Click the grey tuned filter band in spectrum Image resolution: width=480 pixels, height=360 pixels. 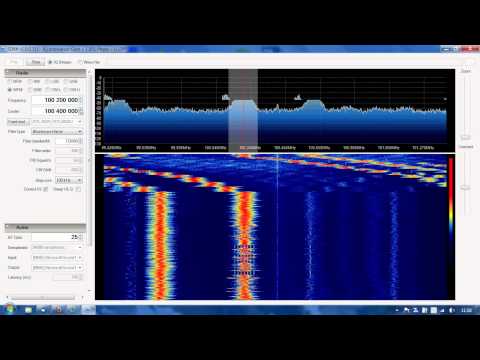[243, 110]
